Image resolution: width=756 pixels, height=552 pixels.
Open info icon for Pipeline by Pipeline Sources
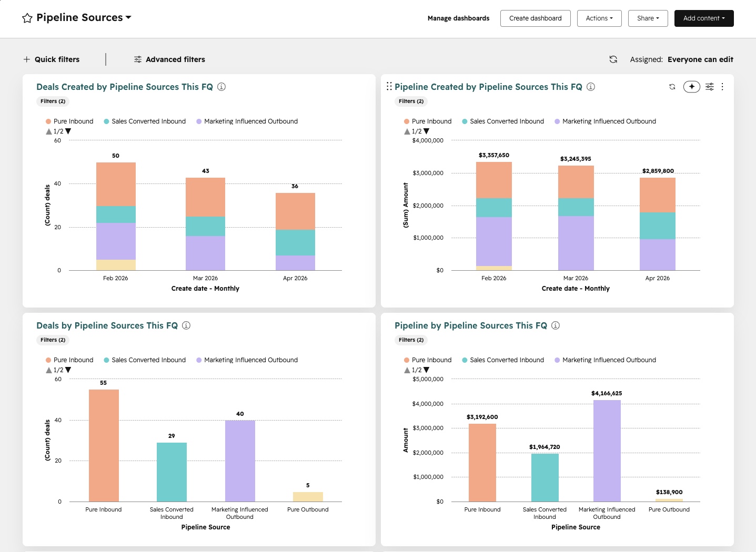(556, 325)
